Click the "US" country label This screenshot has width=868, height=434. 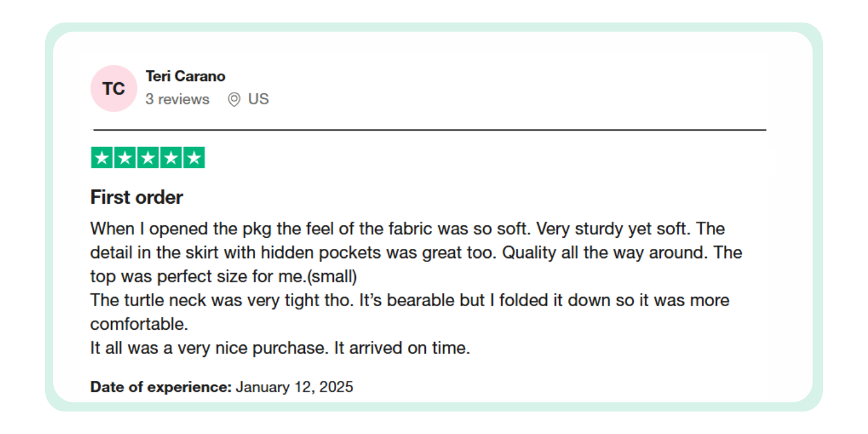tap(258, 100)
